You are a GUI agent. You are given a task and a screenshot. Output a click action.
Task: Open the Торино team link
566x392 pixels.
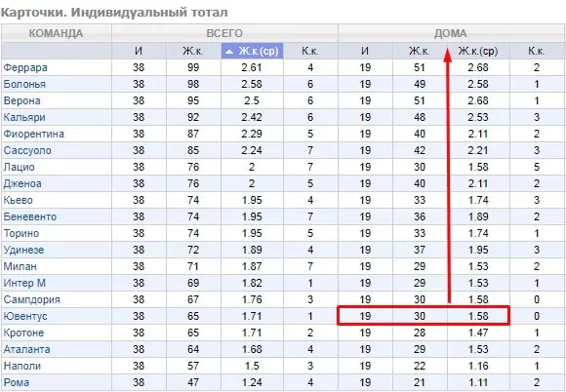pos(20,233)
